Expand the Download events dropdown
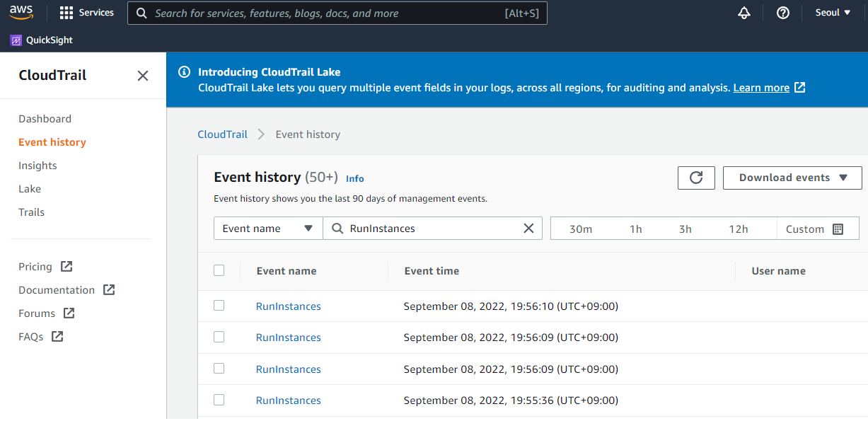868x421 pixels. pos(792,178)
